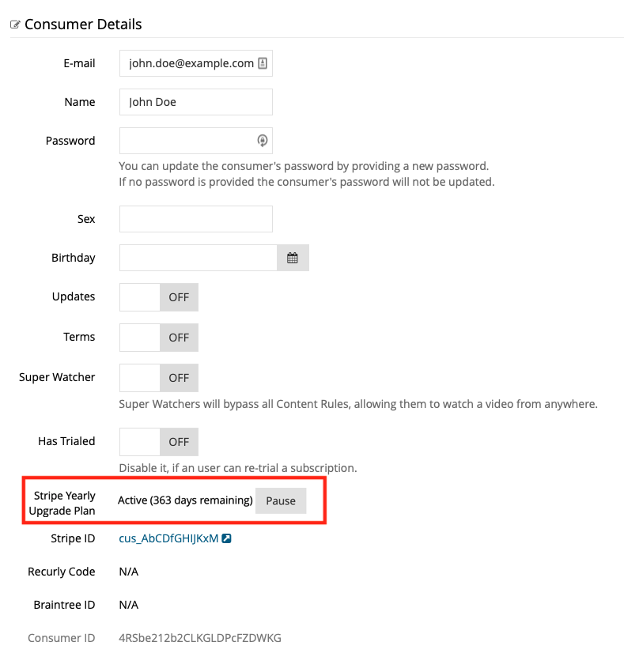Focus the empty Password field
This screenshot has width=624, height=672.
[x=196, y=141]
